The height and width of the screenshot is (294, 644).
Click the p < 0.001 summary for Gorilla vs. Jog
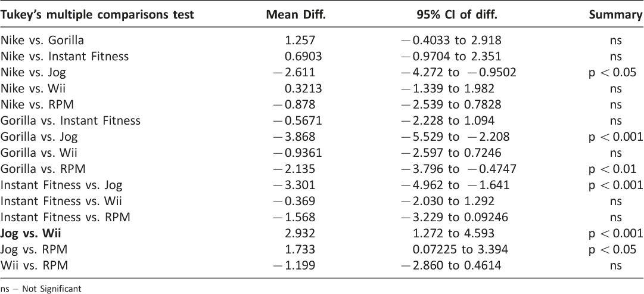615,137
